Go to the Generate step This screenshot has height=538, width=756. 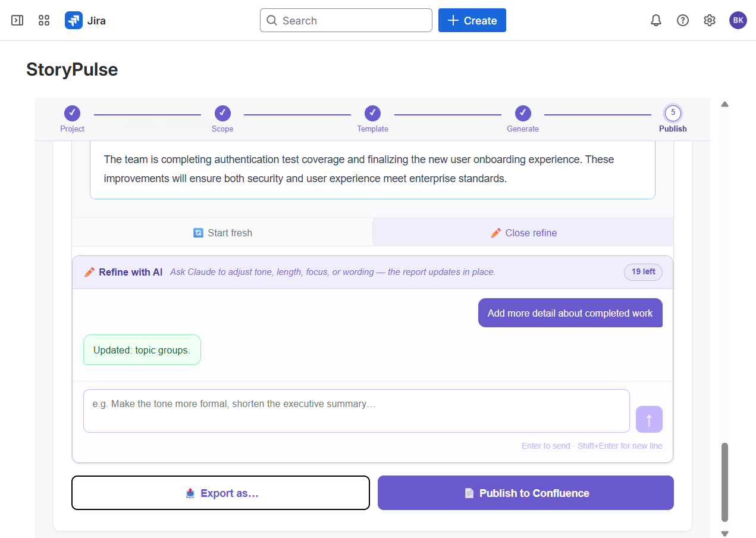click(523, 118)
